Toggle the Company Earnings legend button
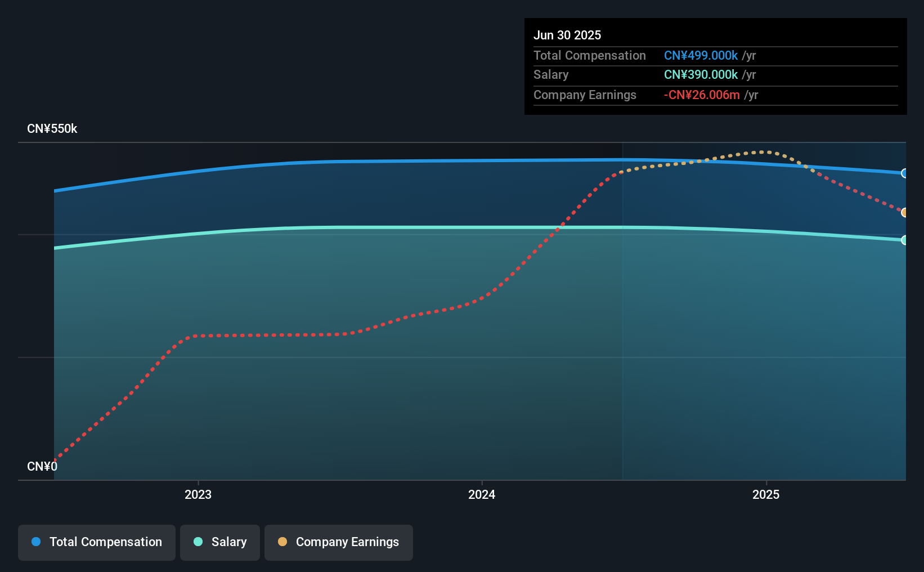The height and width of the screenshot is (572, 924). [x=339, y=542]
